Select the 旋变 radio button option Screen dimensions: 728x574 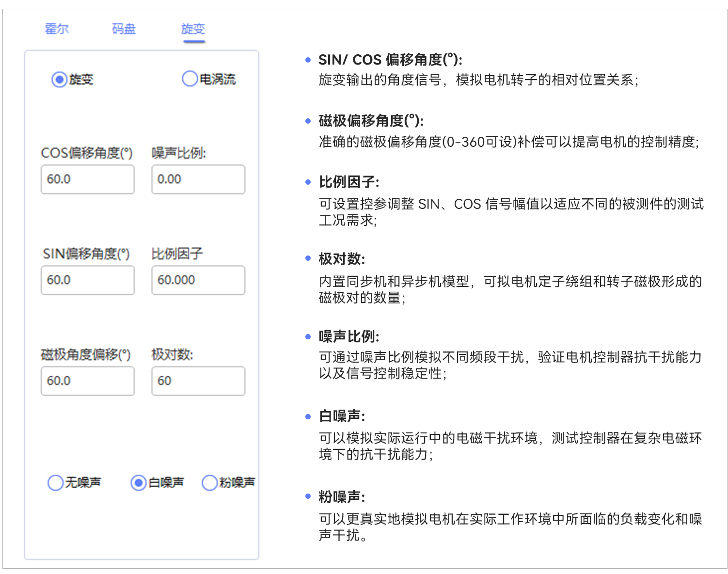click(x=59, y=80)
